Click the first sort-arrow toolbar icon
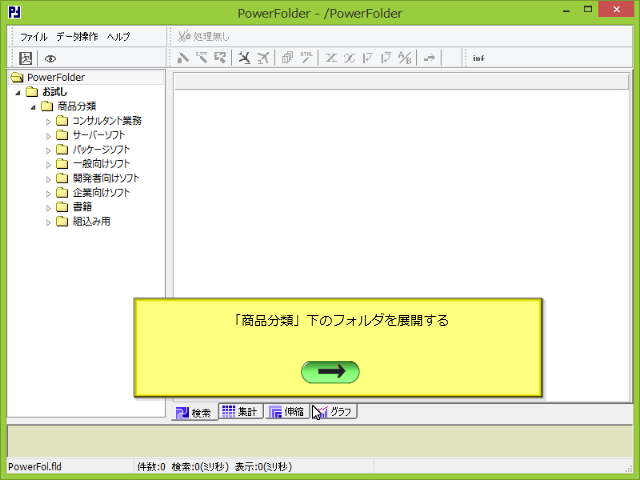This screenshot has width=640, height=480. 368,58
